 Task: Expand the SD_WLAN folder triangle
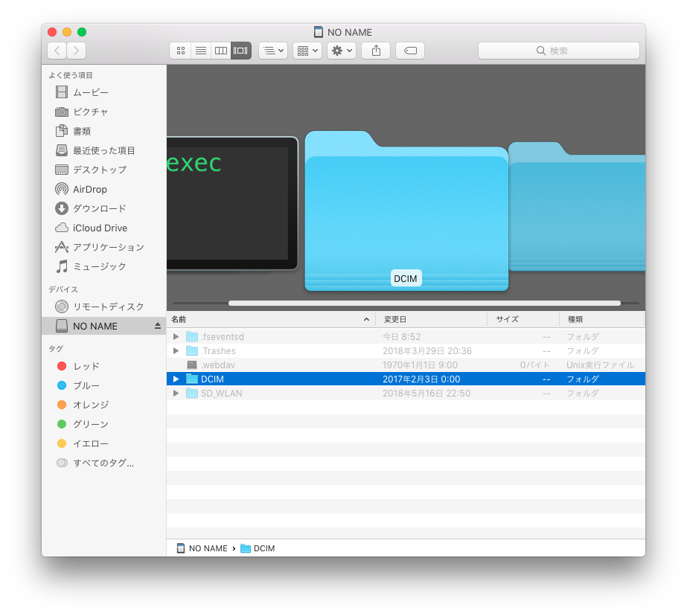[176, 393]
